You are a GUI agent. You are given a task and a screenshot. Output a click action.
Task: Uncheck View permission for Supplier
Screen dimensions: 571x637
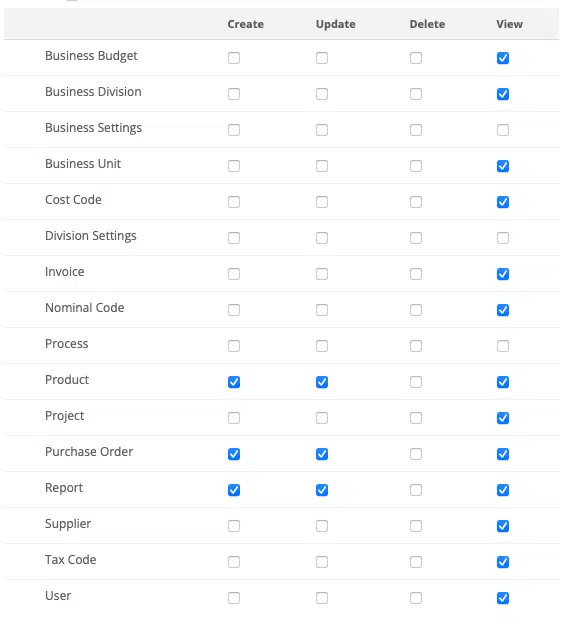(x=503, y=526)
